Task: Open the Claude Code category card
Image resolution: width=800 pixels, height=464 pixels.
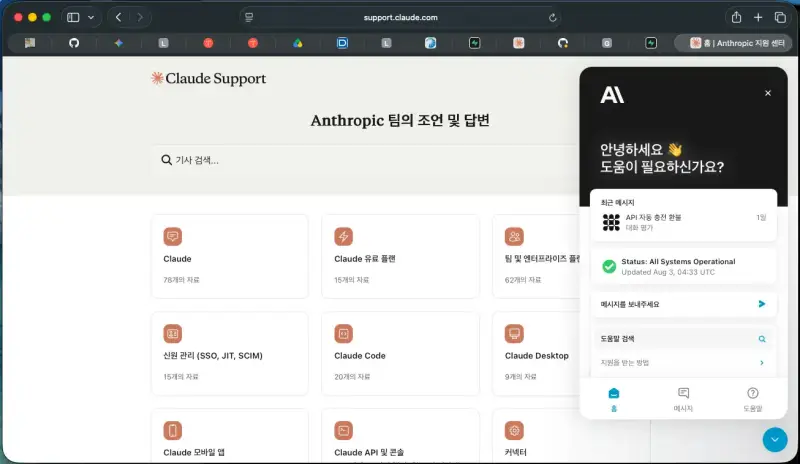Action: [x=401, y=353]
